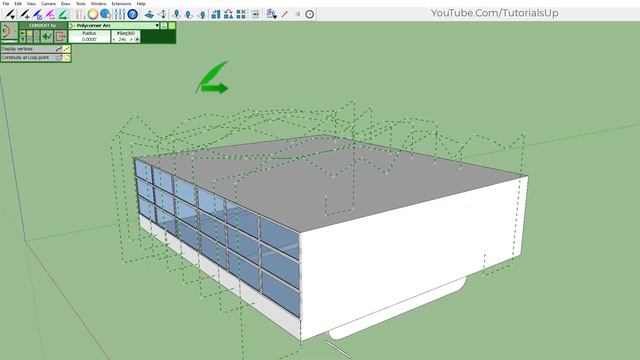
Task: Open the color wheel tool
Action: click(93, 14)
